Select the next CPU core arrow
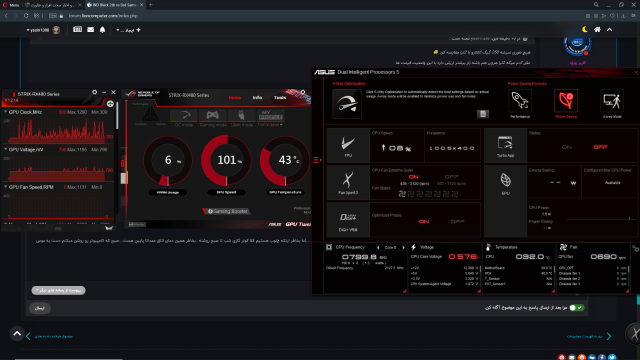Image resolution: width=640 pixels, height=360 pixels. coord(404,247)
